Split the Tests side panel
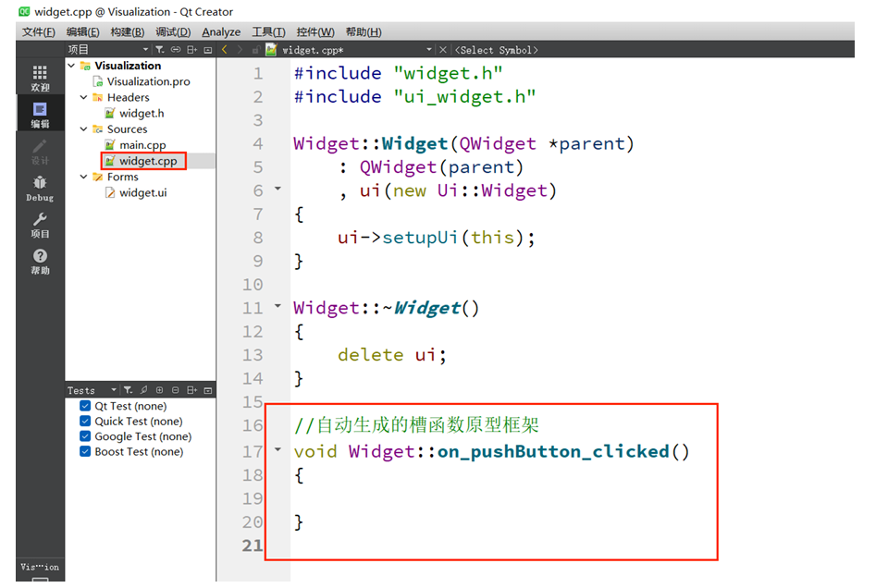Image resolution: width=888 pixels, height=588 pixels. point(192,390)
